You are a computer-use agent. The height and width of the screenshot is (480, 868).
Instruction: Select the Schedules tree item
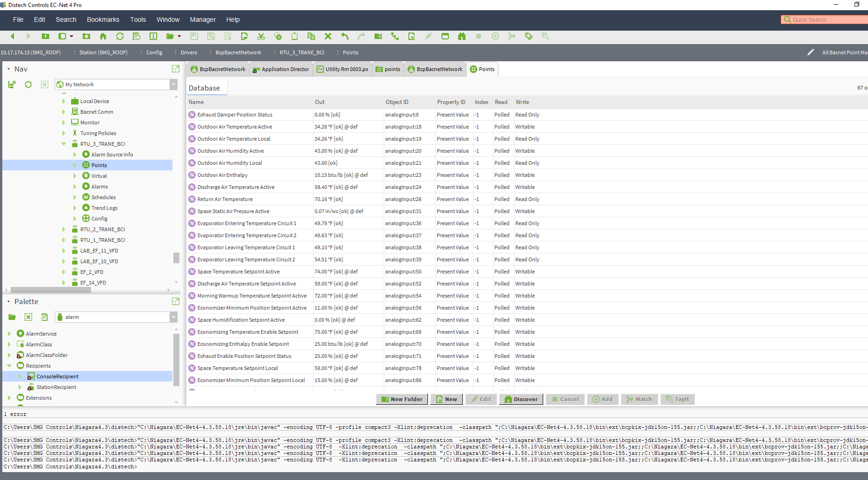point(103,197)
